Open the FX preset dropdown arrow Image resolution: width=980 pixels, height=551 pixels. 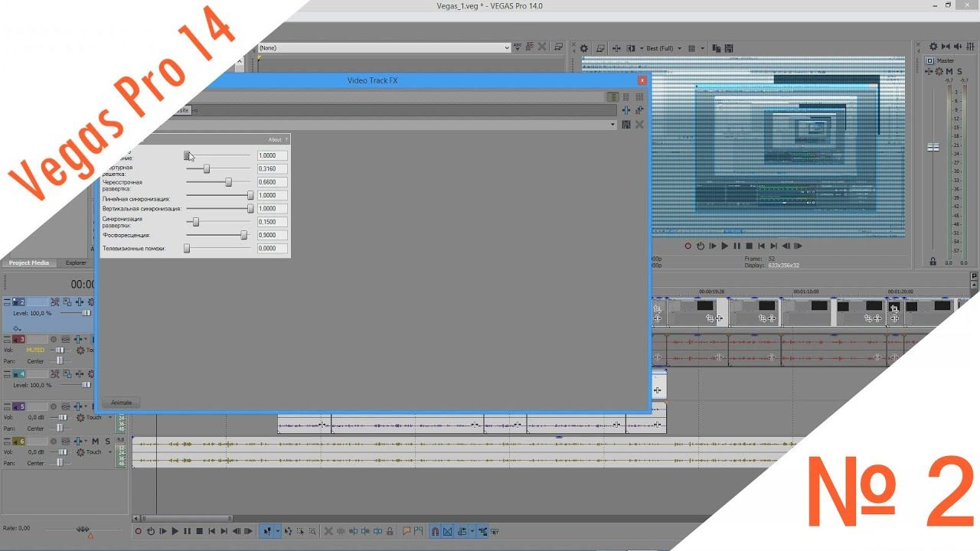[612, 124]
